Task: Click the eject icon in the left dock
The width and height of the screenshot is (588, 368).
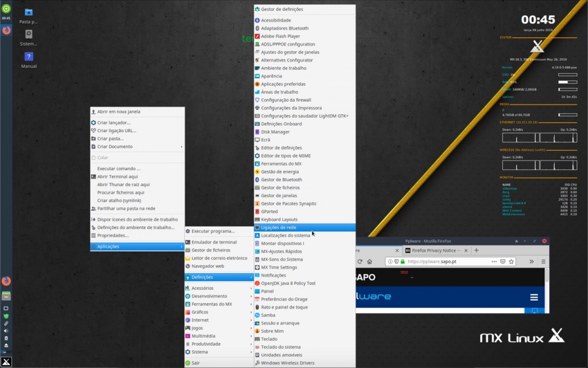Action: tap(5, 344)
